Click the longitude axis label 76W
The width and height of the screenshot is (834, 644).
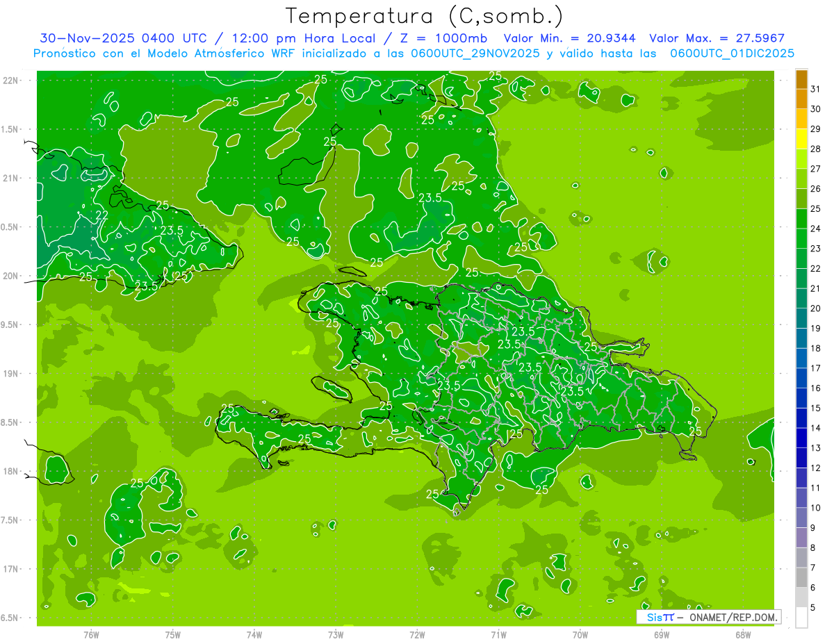tap(91, 635)
